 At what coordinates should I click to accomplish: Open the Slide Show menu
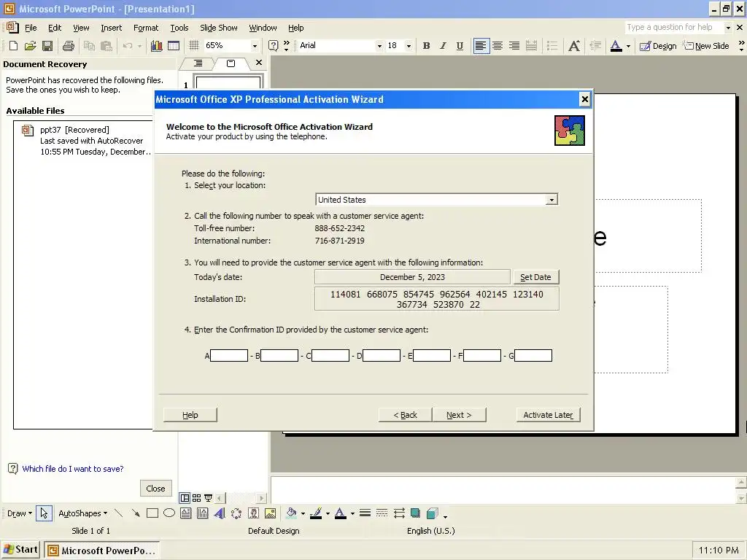click(x=219, y=28)
